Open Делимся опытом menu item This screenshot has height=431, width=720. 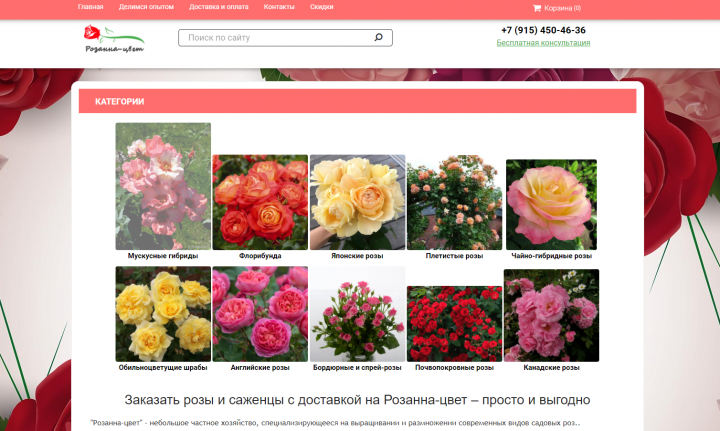(146, 7)
